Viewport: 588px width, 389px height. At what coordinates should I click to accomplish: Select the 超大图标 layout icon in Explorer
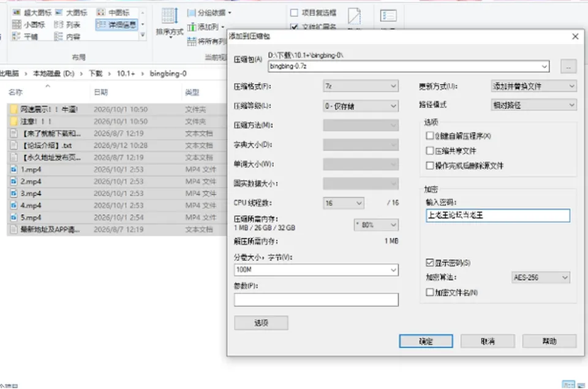point(16,13)
